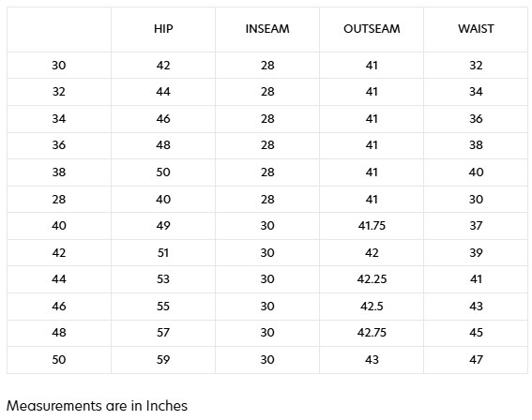Select the size 34 row label

pyautogui.click(x=59, y=119)
